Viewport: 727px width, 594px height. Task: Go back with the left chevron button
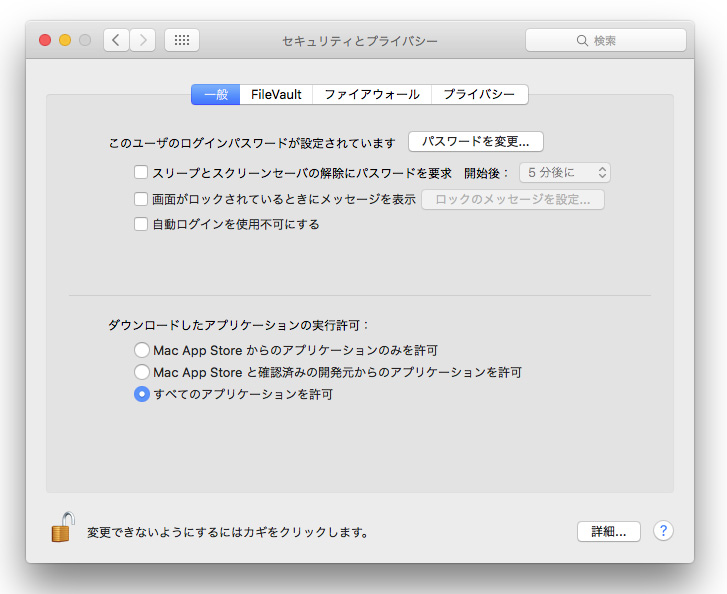pos(116,40)
